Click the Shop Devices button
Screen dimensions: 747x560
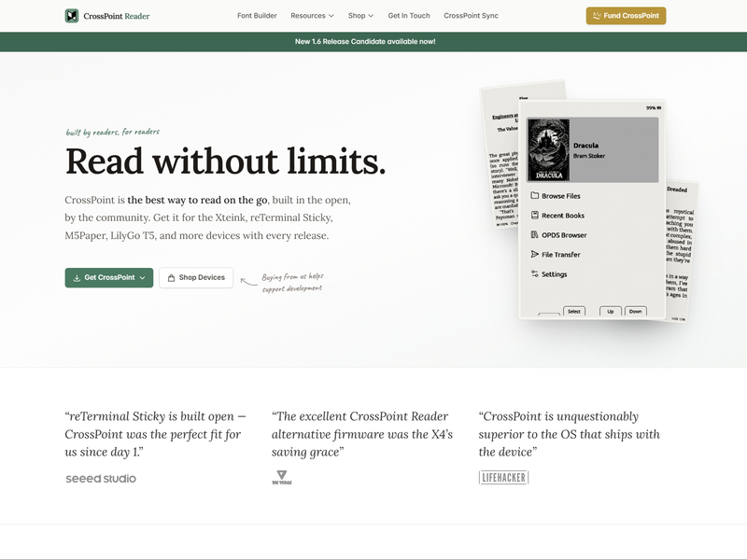(x=196, y=277)
